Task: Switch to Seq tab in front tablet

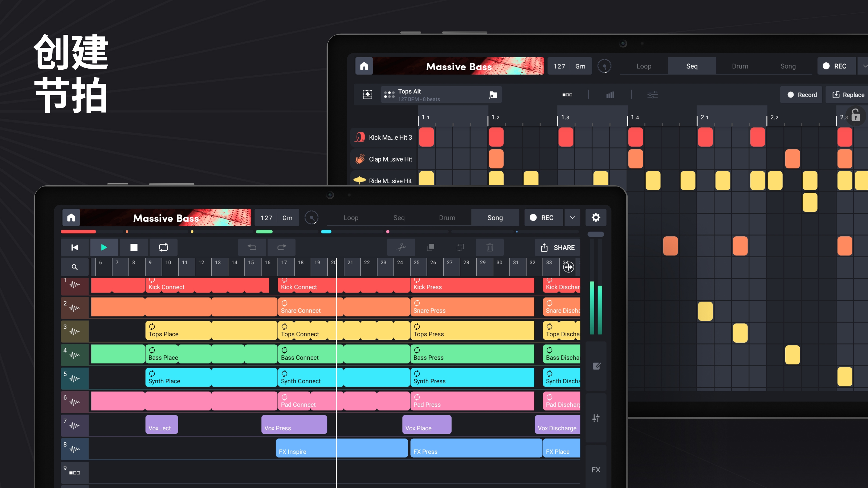Action: click(x=399, y=217)
